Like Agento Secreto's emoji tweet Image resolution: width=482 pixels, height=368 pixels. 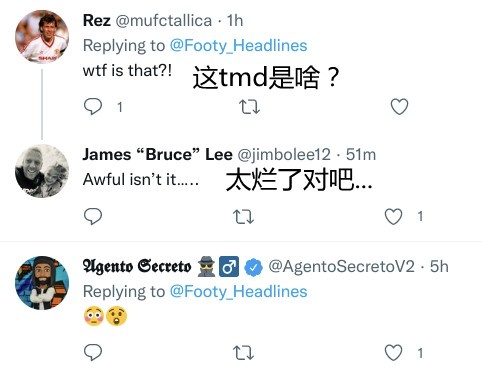[393, 353]
